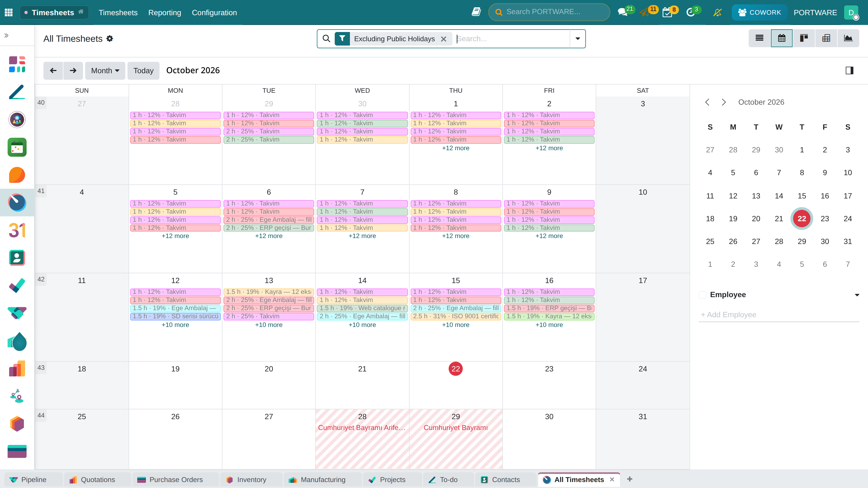Click the COWORK button
Screen dimensions: 868x488
pyautogui.click(x=759, y=12)
